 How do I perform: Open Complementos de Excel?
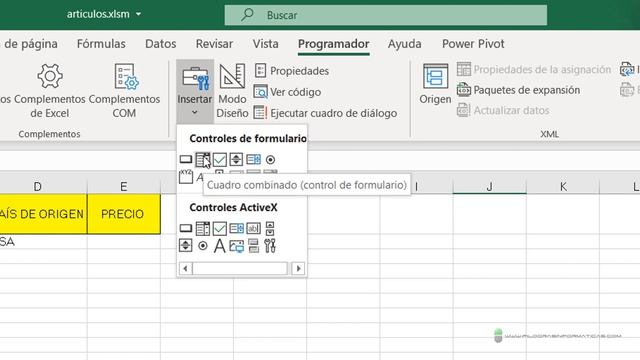pyautogui.click(x=49, y=91)
